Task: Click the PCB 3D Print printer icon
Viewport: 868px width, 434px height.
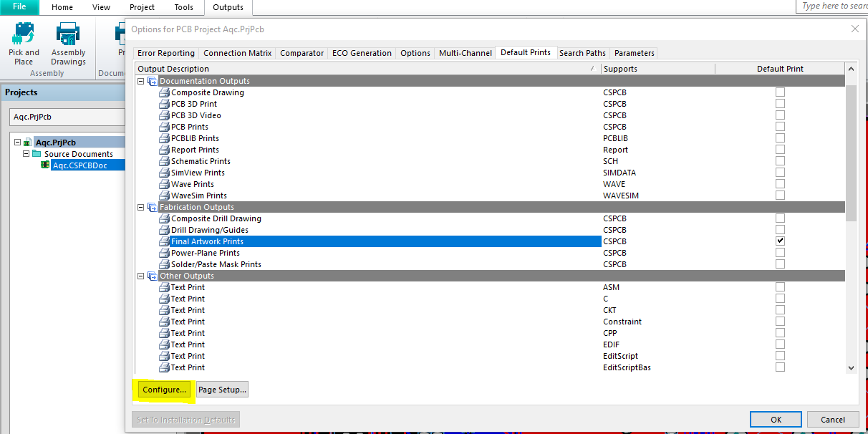Action: 165,104
